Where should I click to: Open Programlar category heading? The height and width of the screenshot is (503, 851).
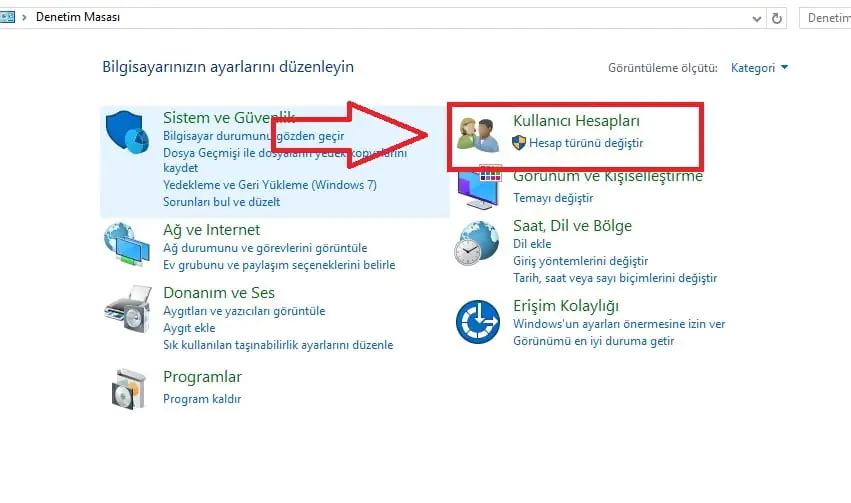point(202,377)
